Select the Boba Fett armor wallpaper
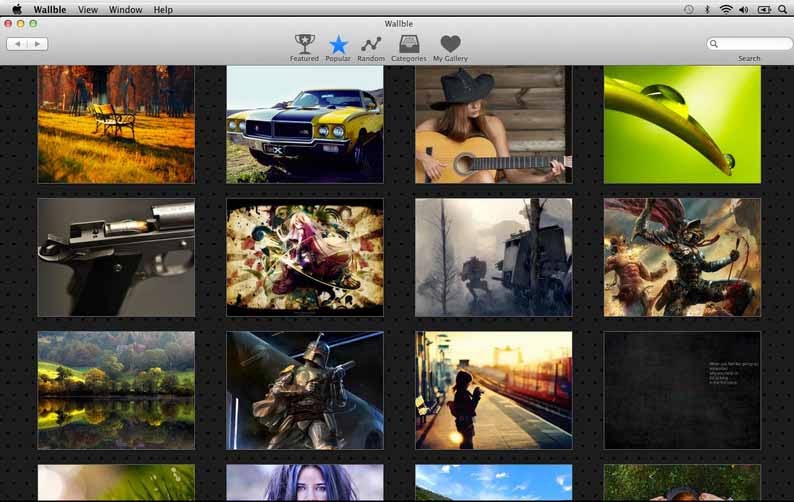 click(305, 390)
